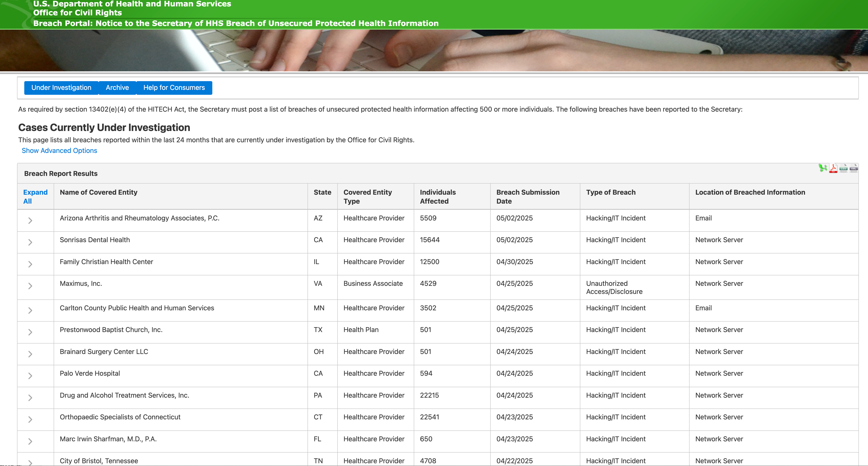The width and height of the screenshot is (868, 466).
Task: Expand Family Christian Health Center row
Action: point(30,264)
